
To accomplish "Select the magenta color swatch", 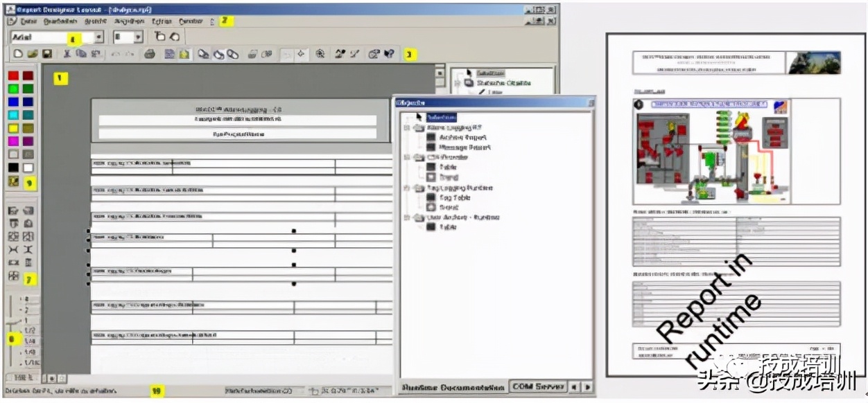I will tap(13, 141).
